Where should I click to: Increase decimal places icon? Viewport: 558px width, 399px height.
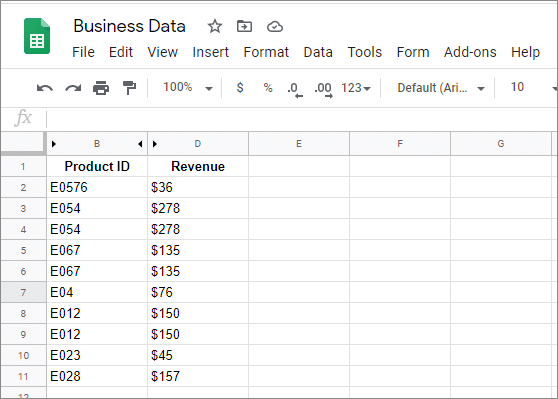click(323, 89)
